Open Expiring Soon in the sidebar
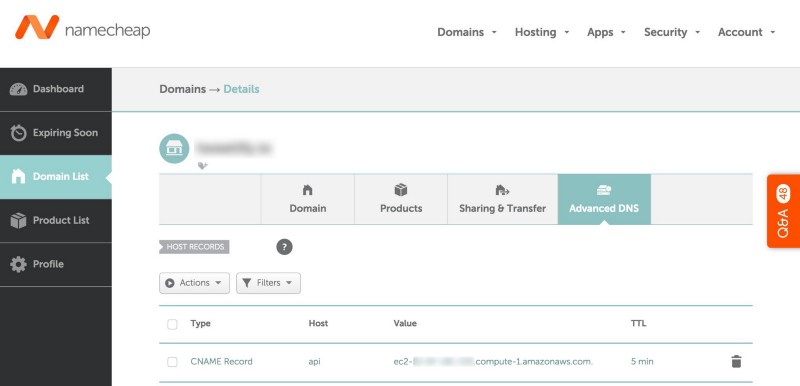 pyautogui.click(x=56, y=133)
